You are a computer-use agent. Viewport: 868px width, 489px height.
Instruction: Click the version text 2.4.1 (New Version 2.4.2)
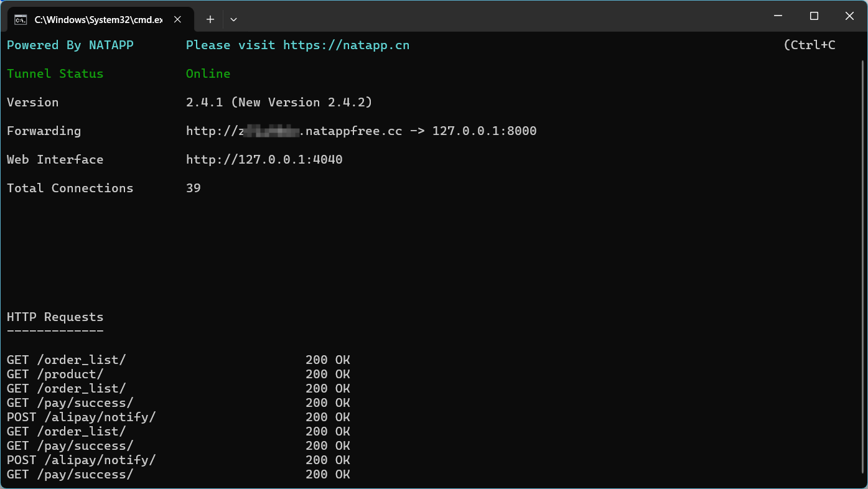[279, 102]
